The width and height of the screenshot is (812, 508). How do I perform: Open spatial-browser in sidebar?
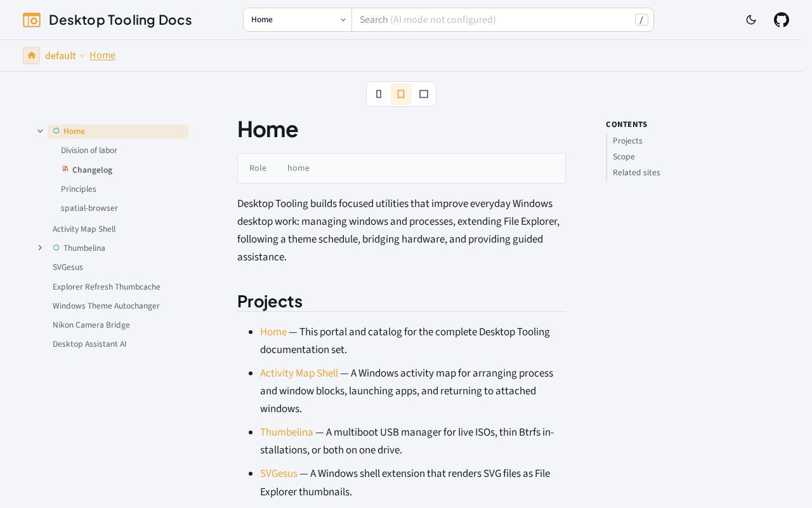pos(89,208)
